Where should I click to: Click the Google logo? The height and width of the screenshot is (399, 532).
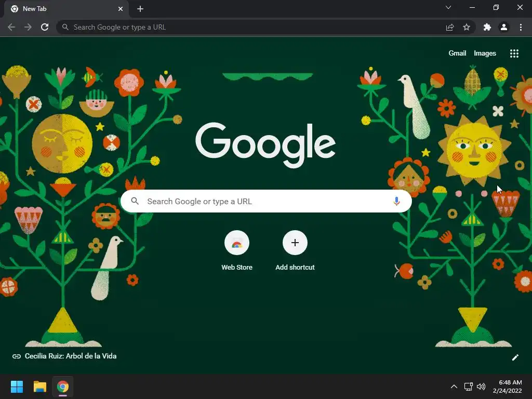tap(265, 144)
